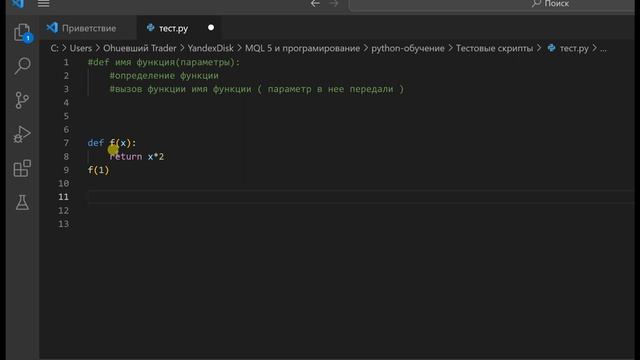Click the Python file icon in тест.py tab
Screen dimensions: 640x360
click(x=151, y=28)
